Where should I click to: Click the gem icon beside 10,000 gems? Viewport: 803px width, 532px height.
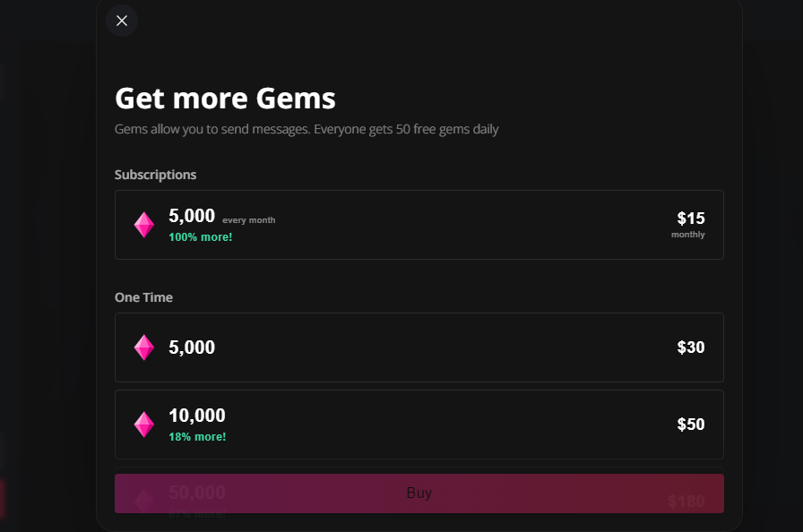[144, 425]
